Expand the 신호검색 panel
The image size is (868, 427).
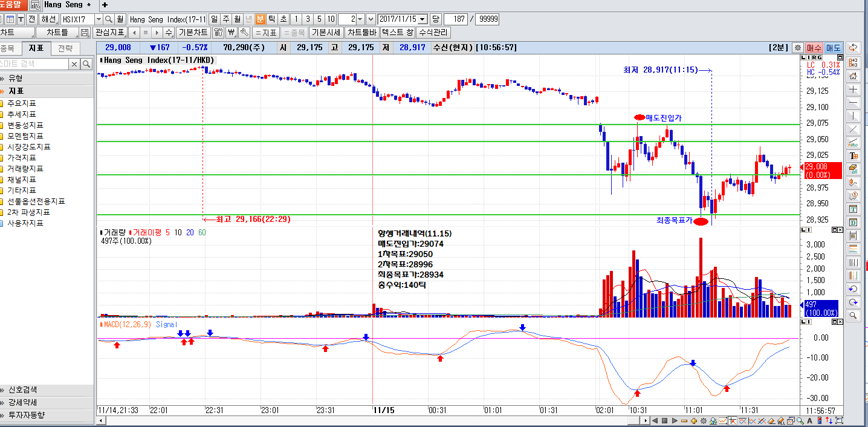[x=47, y=390]
